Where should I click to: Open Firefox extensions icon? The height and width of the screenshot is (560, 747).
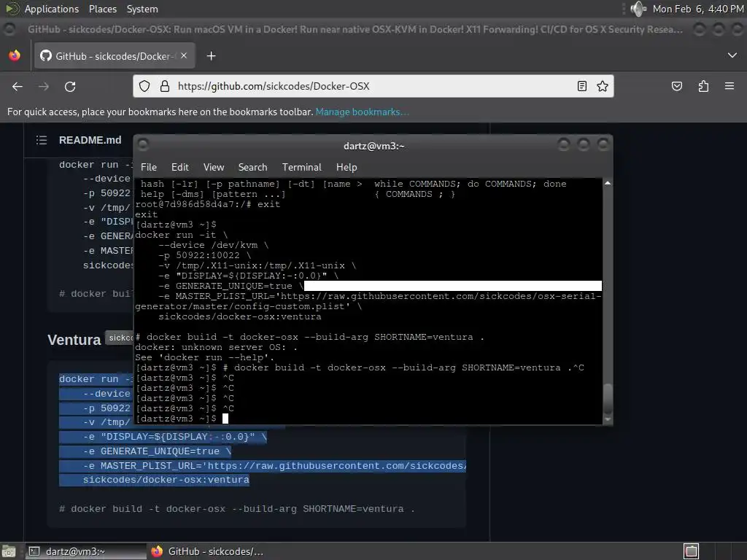(x=703, y=86)
